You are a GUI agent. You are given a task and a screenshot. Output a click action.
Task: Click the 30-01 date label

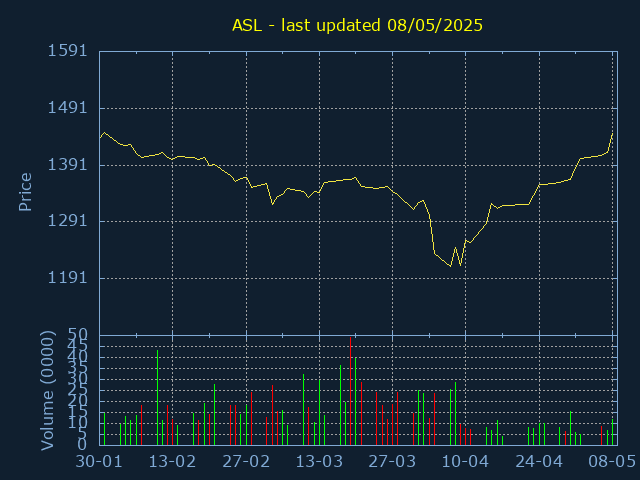coord(99,462)
